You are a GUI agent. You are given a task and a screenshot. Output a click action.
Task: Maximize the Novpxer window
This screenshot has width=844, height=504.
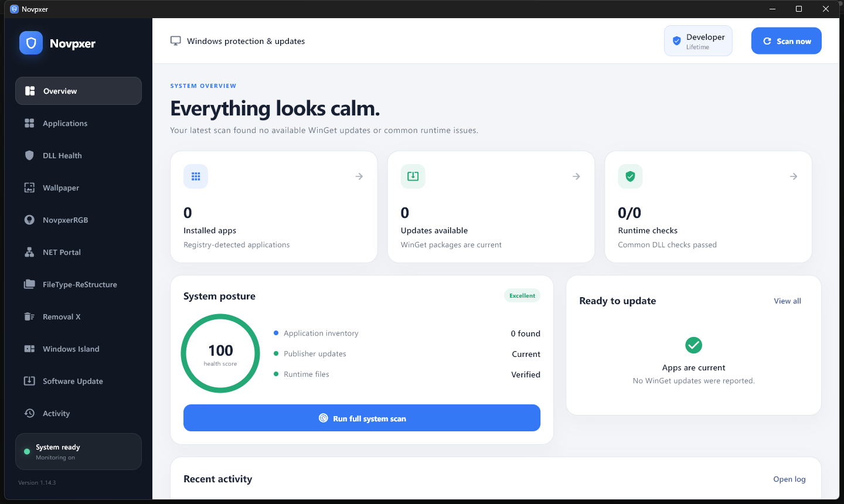(x=799, y=9)
